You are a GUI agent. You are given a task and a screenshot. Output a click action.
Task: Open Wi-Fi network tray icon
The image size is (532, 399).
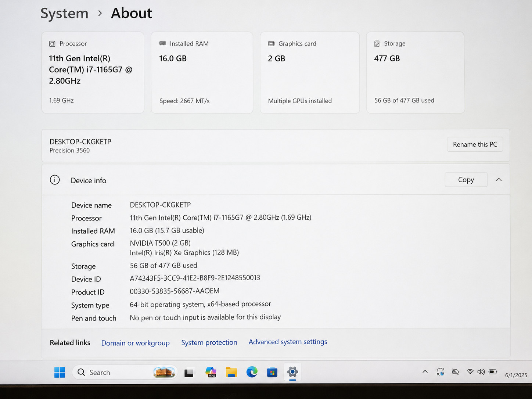(470, 372)
